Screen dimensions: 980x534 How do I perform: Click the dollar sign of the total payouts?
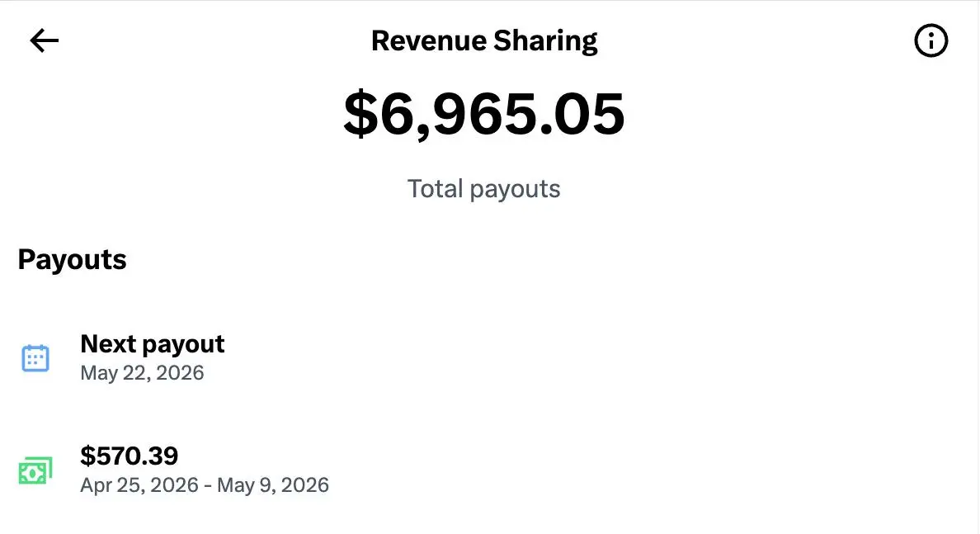point(360,114)
